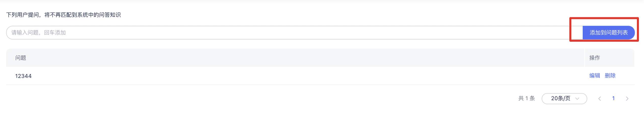This screenshot has width=644, height=128.
Task: Go to the next page arrow
Action: pyautogui.click(x=627, y=99)
